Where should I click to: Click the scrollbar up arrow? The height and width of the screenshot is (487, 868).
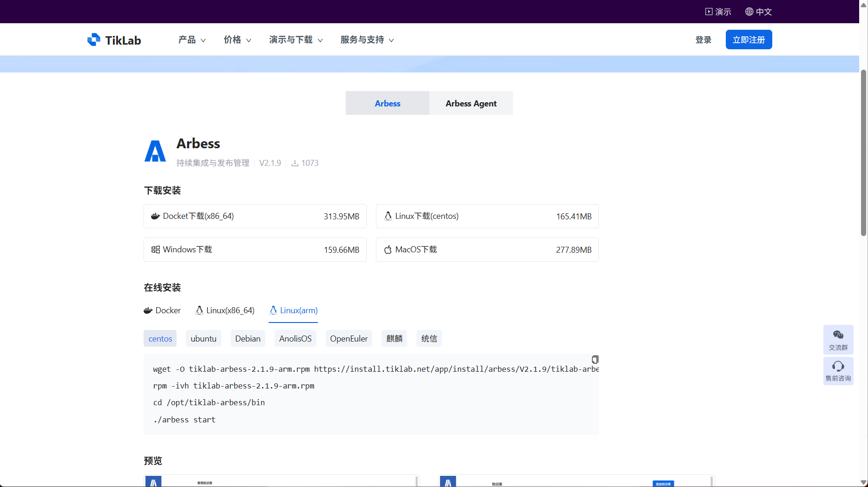coord(864,5)
